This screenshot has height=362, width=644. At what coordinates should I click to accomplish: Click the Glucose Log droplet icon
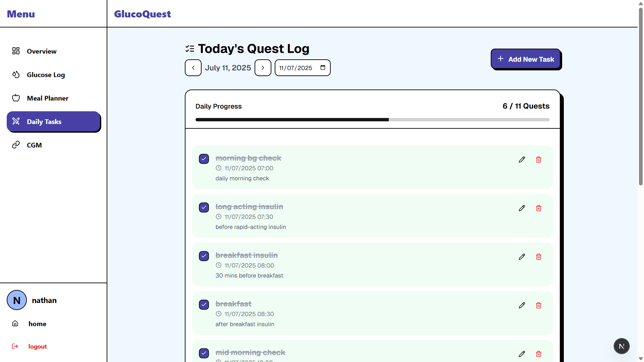click(16, 74)
